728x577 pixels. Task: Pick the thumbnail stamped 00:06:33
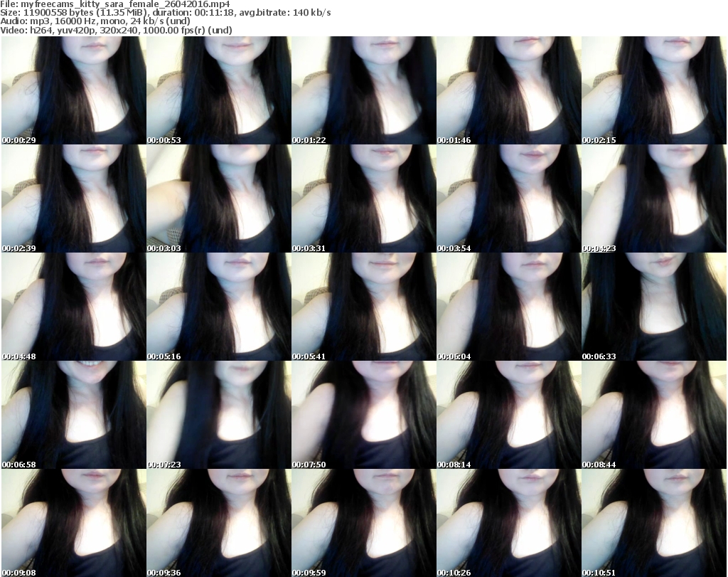click(654, 307)
